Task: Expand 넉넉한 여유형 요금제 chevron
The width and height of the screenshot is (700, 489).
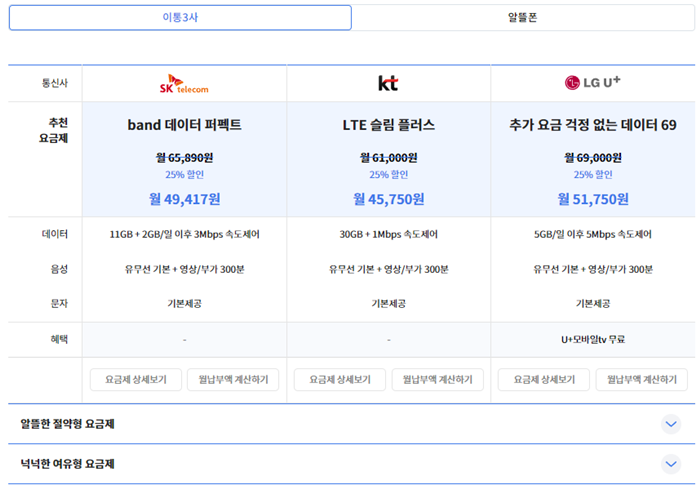Action: (671, 464)
